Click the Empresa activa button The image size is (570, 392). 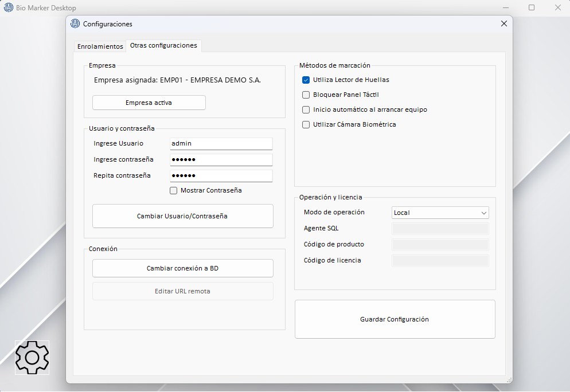(x=149, y=103)
